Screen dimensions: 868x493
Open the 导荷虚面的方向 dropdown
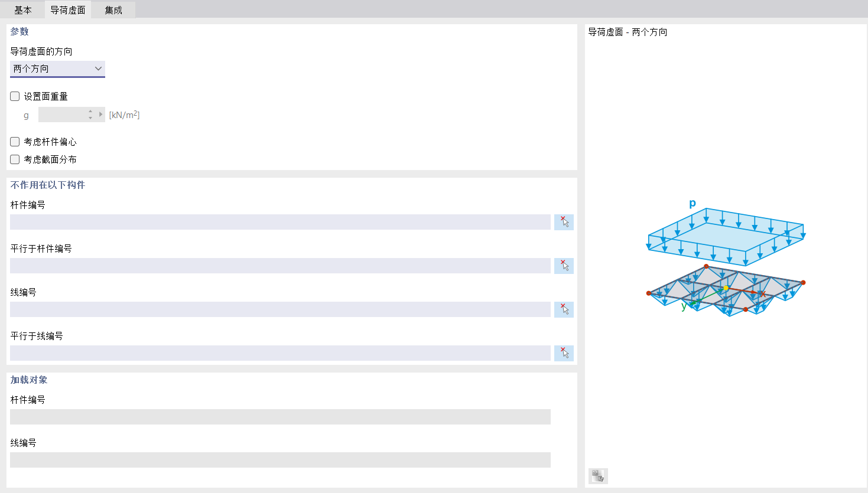point(57,69)
